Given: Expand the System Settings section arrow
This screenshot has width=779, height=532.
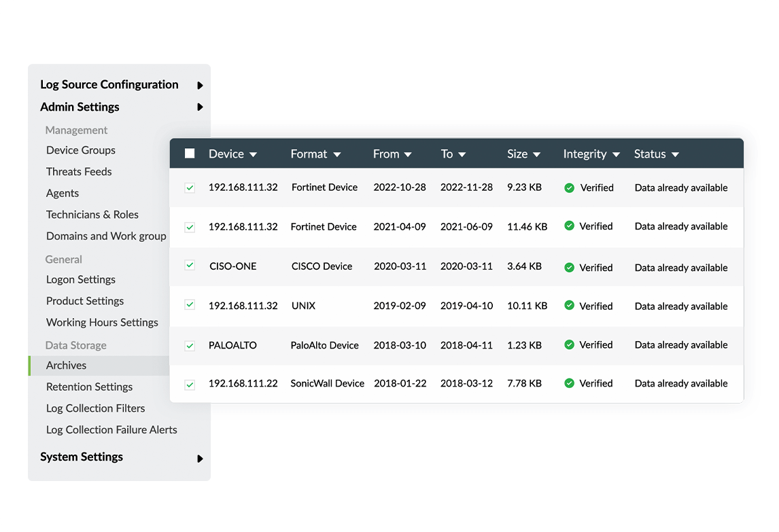Looking at the screenshot, I should (x=200, y=459).
